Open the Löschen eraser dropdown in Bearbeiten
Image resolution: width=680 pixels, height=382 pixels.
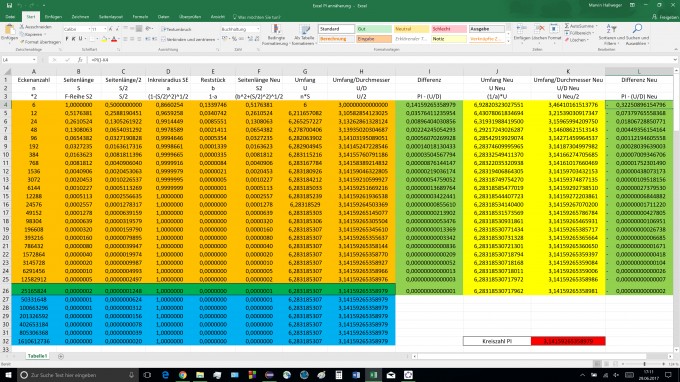577,40
